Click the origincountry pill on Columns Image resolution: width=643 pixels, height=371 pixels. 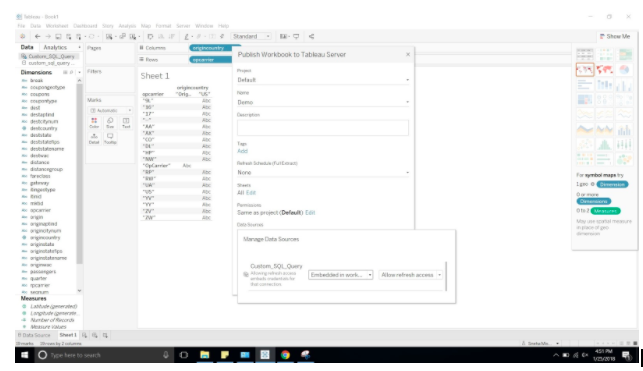click(x=211, y=48)
